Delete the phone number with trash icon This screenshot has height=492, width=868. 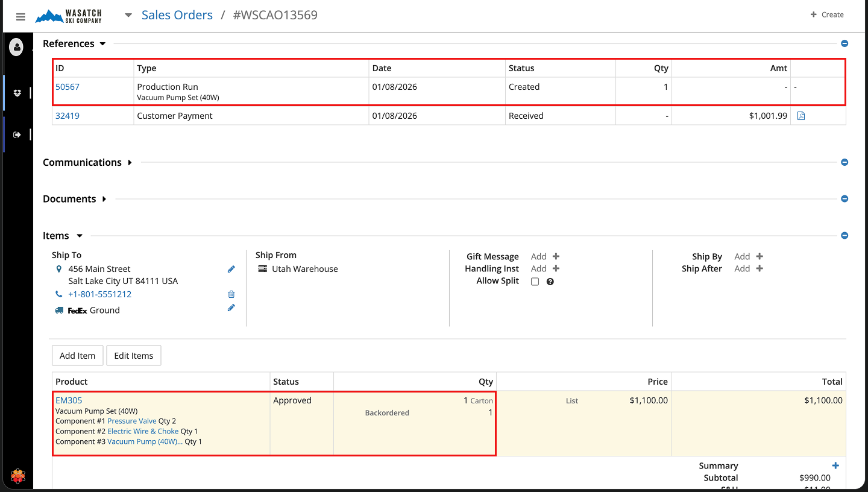(x=231, y=295)
